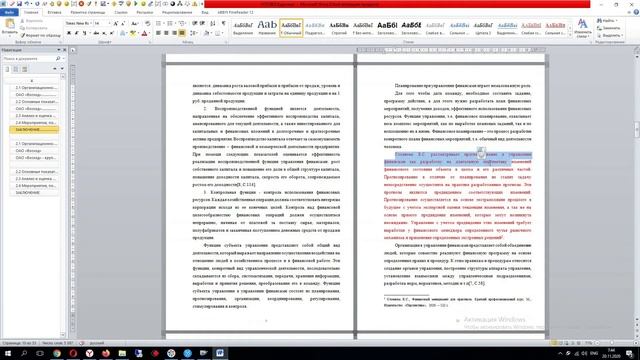Open the Select (Выделить) dropdown
Screen dimensions: 640x360
pyautogui.click(x=610, y=36)
